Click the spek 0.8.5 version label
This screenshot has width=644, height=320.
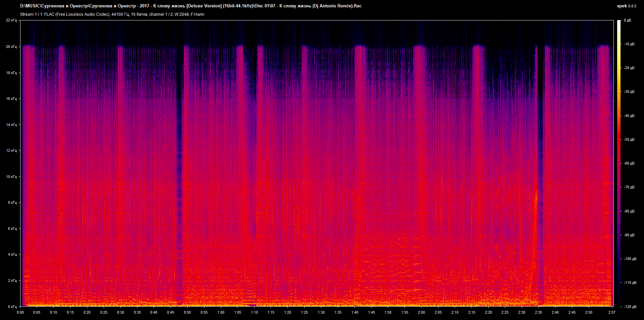pos(626,6)
